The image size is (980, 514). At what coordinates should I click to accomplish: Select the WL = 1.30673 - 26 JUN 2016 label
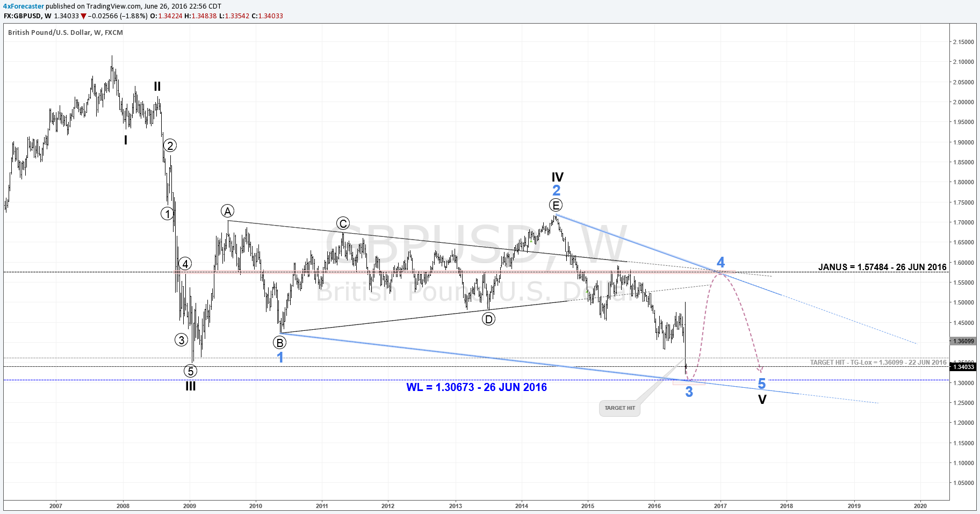coord(477,387)
